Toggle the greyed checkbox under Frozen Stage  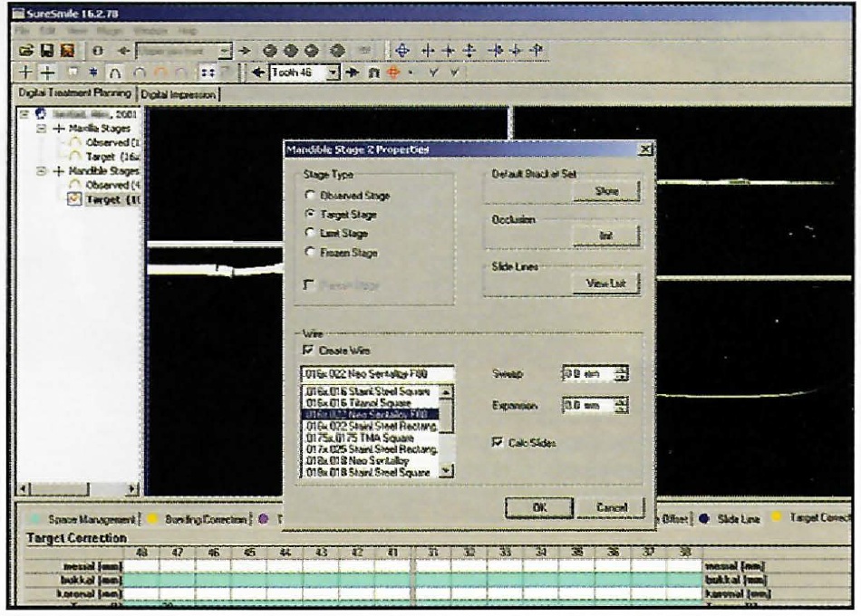click(x=308, y=284)
